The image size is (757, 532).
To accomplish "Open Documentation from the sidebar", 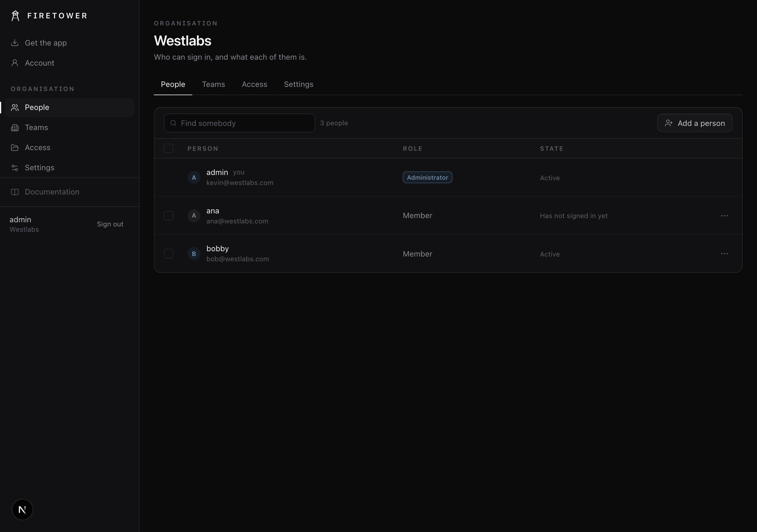I will pos(69,192).
